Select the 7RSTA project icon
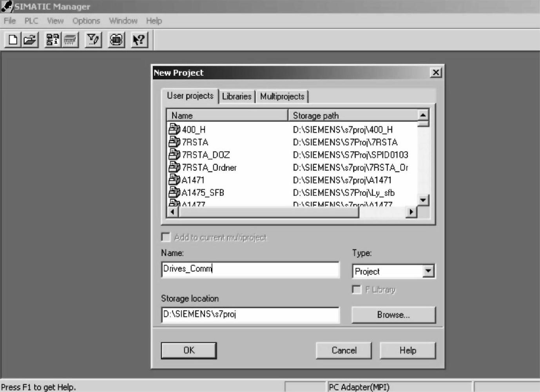The width and height of the screenshot is (540, 392). (174, 141)
